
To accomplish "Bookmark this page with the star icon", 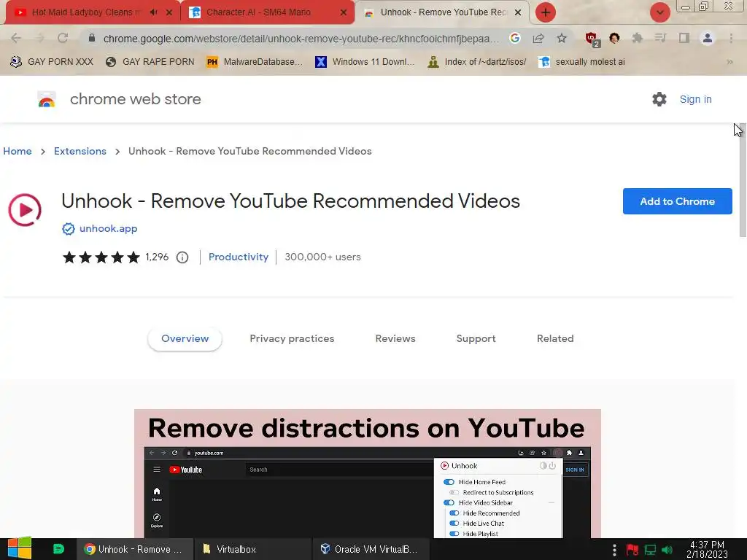I will [562, 38].
